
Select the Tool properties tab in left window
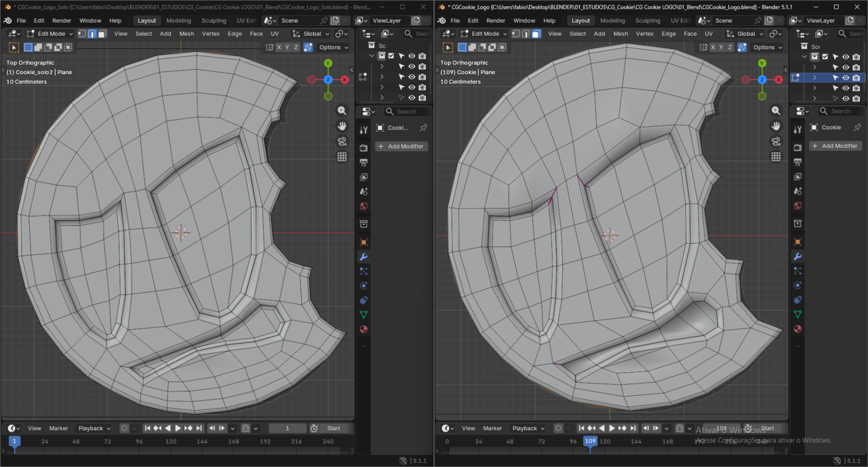(x=363, y=130)
